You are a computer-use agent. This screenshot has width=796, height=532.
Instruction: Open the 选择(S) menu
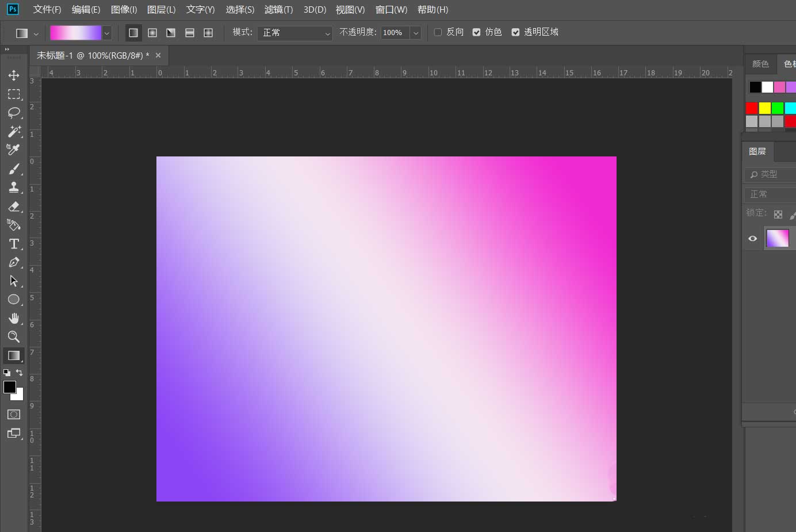pyautogui.click(x=240, y=9)
